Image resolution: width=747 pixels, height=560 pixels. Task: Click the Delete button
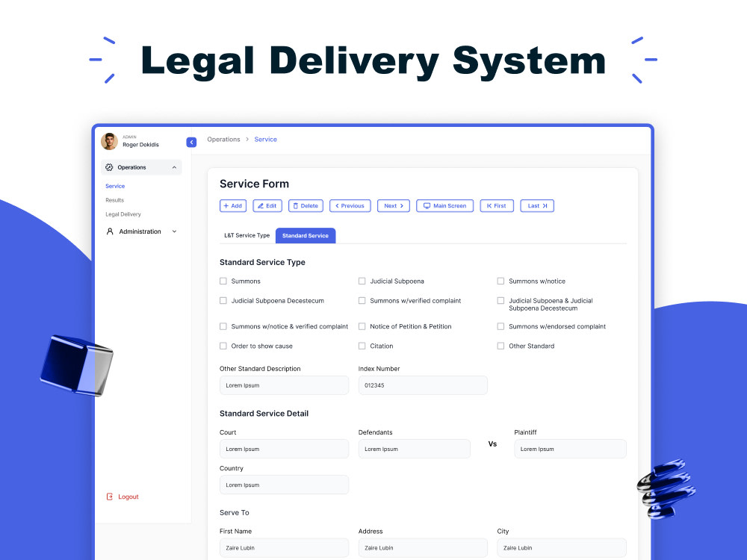pyautogui.click(x=306, y=206)
